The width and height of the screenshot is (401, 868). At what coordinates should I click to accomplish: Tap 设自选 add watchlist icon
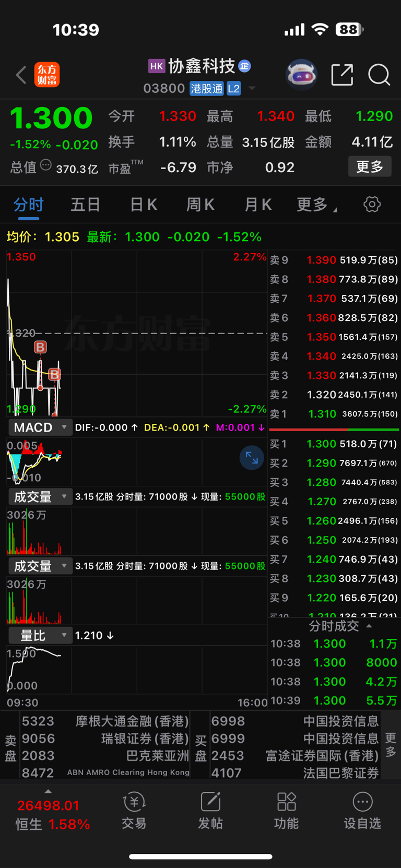click(362, 811)
